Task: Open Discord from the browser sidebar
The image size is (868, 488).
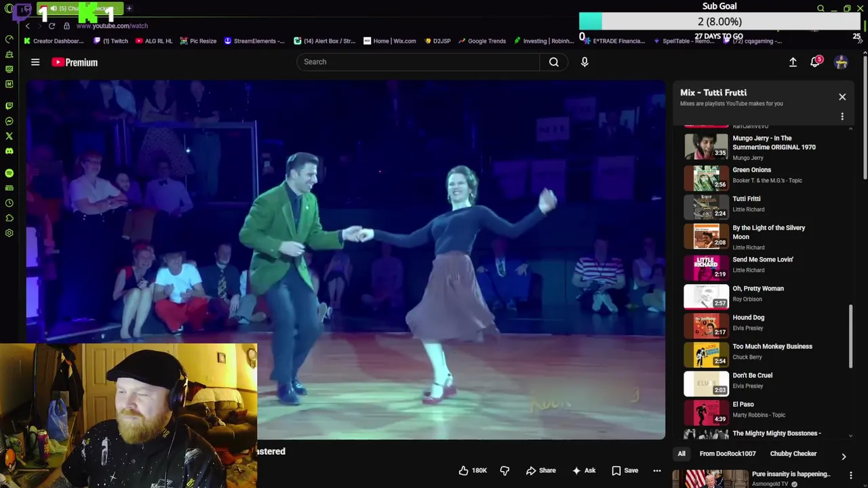Action: pos(9,151)
